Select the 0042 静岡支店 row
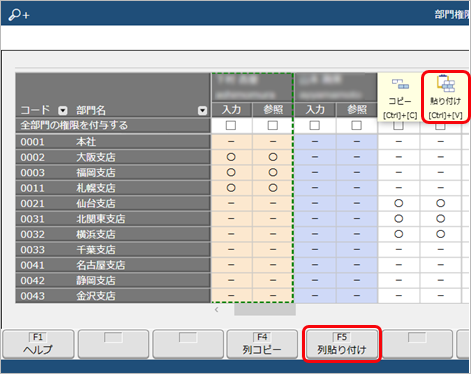The image size is (471, 374). point(113,280)
